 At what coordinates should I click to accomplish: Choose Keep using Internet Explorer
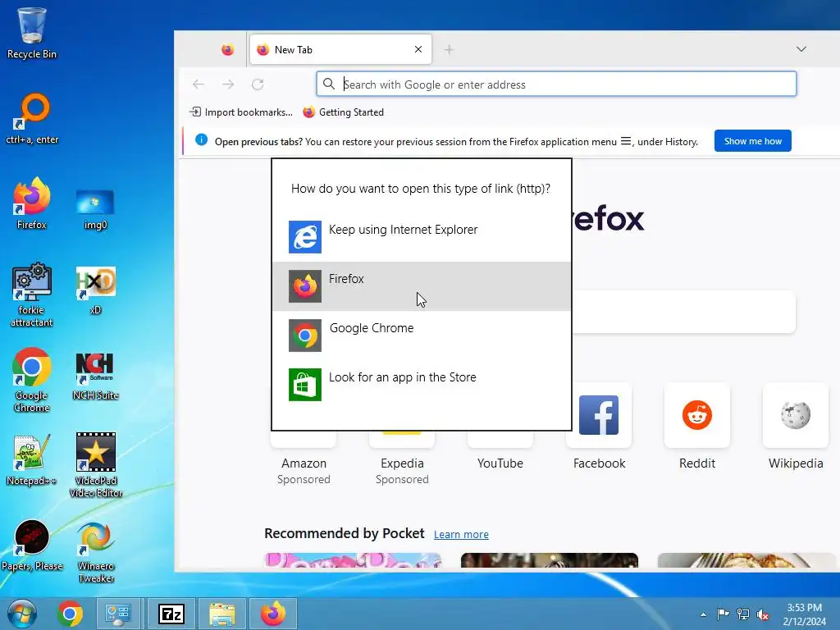[x=422, y=237]
